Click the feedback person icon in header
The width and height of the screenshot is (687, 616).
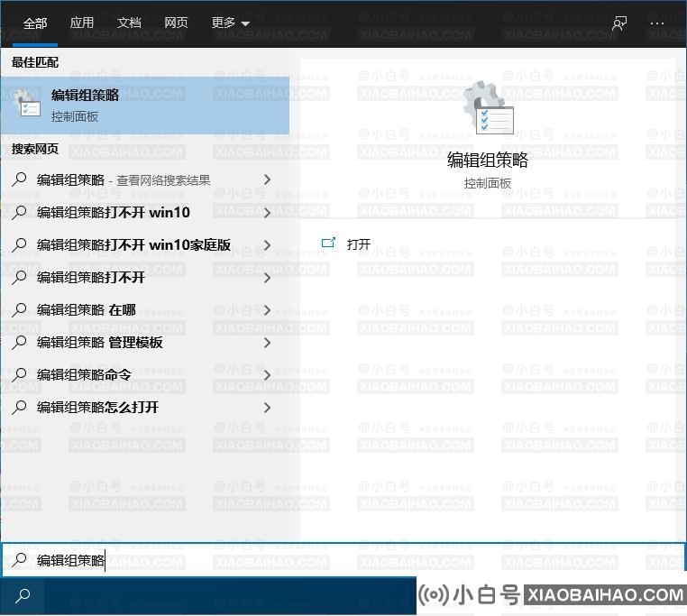[619, 23]
